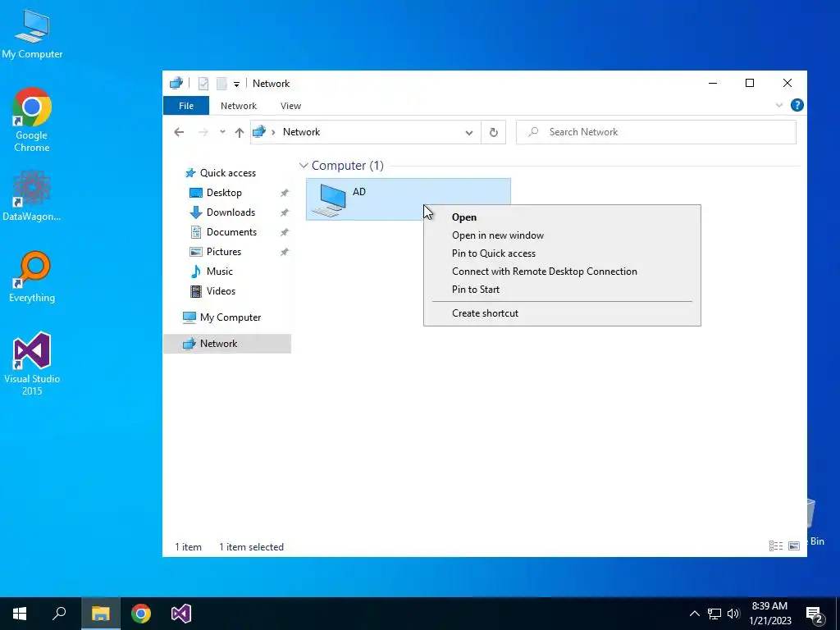Viewport: 840px width, 630px height.
Task: Click the pin icon beside Desktop
Action: (x=285, y=193)
